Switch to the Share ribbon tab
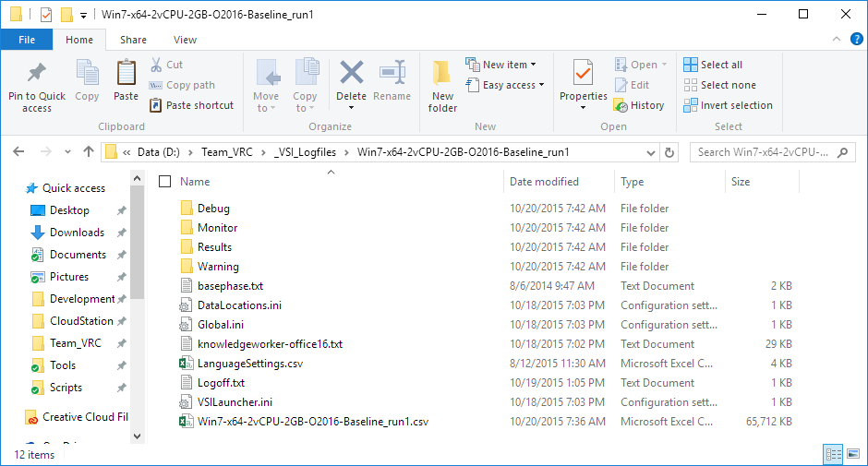The width and height of the screenshot is (868, 466). click(133, 40)
